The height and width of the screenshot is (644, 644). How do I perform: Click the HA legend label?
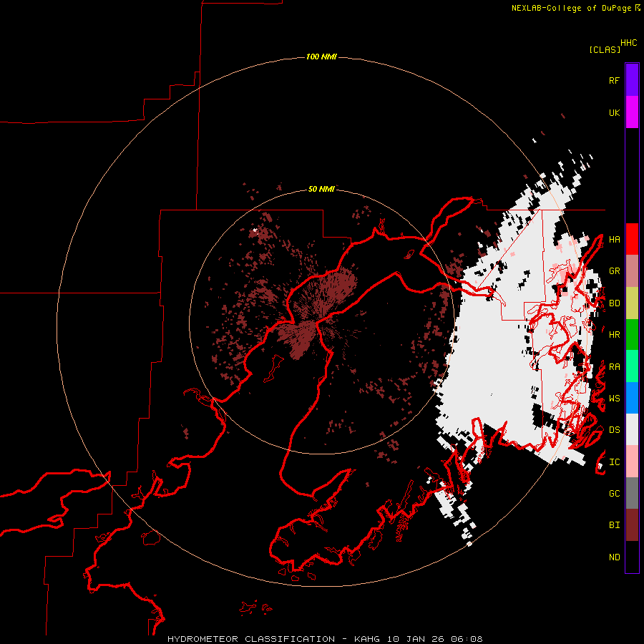pyautogui.click(x=614, y=240)
